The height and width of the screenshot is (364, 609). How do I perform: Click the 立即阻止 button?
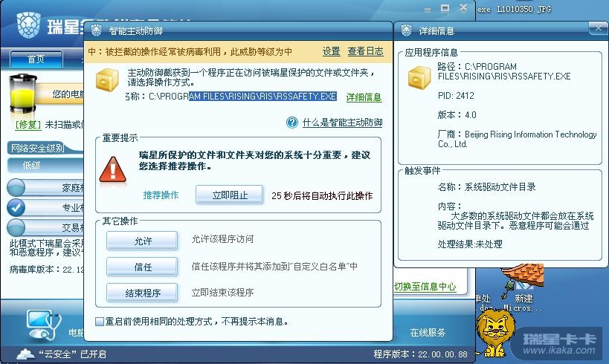point(230,195)
